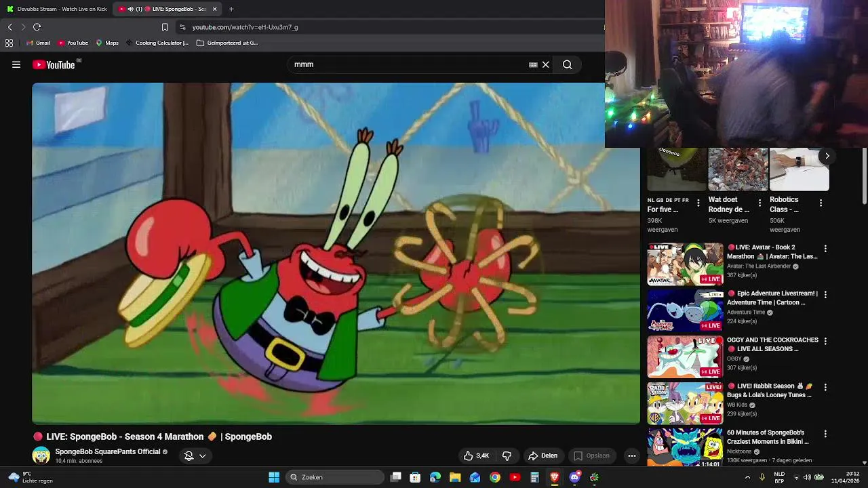Open Gmail bookmark
This screenshot has width=868, height=488.
point(38,43)
